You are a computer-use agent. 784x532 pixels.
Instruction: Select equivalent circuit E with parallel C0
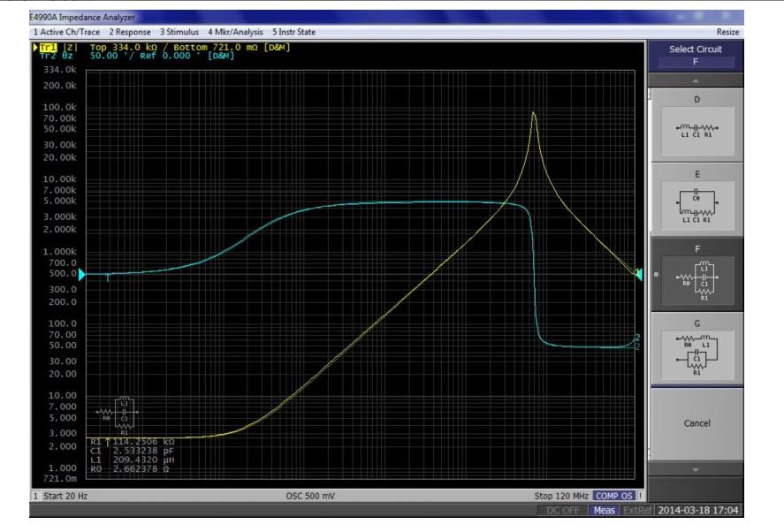pos(697,200)
